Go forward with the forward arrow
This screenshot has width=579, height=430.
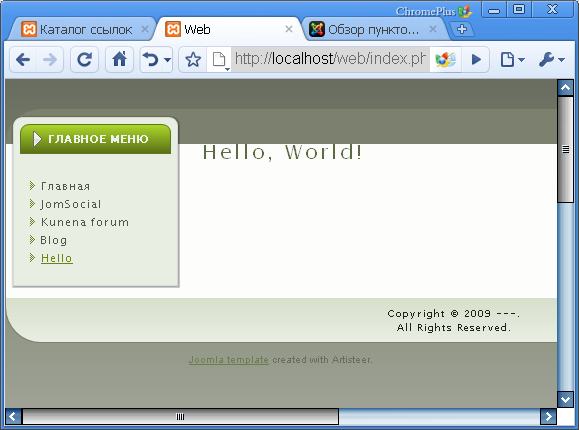tap(50, 59)
